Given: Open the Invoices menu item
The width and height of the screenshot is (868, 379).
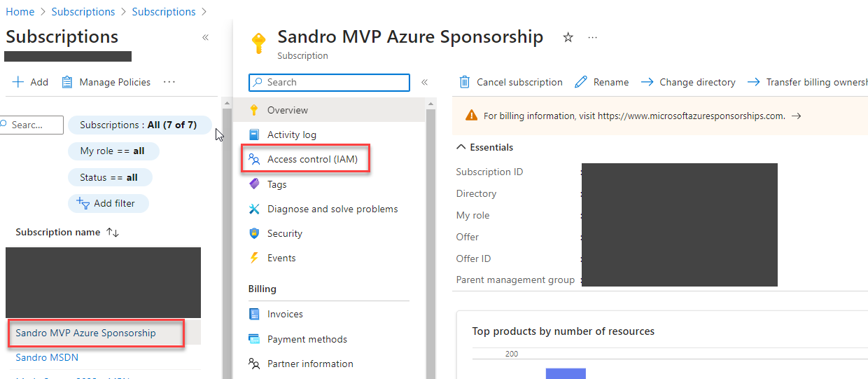Looking at the screenshot, I should click(285, 314).
